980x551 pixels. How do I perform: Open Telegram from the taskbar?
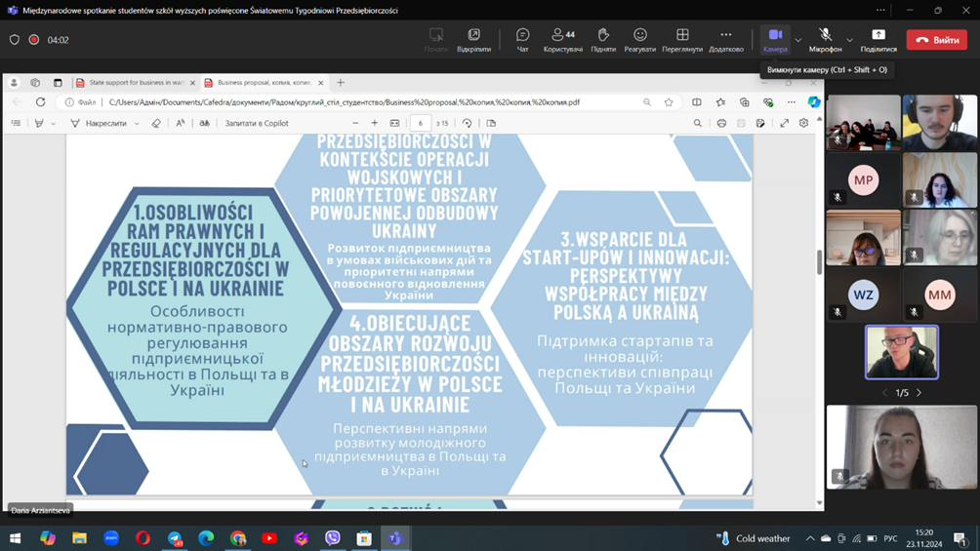coord(175,538)
